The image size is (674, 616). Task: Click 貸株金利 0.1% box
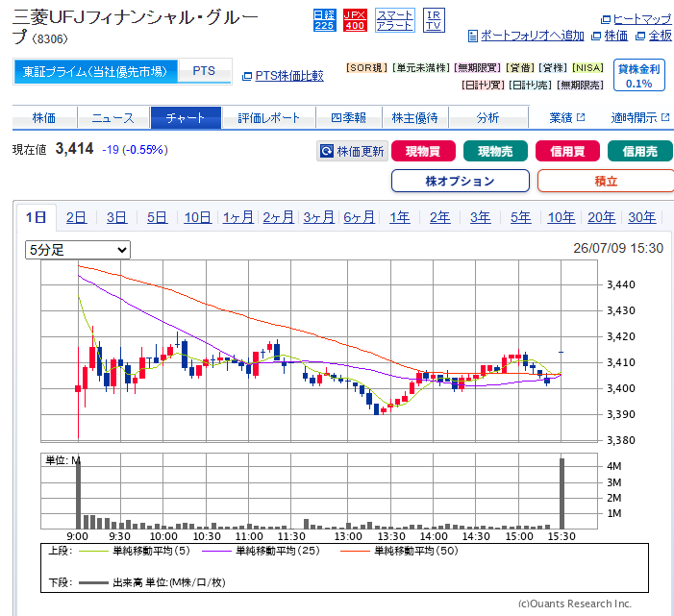[638, 76]
